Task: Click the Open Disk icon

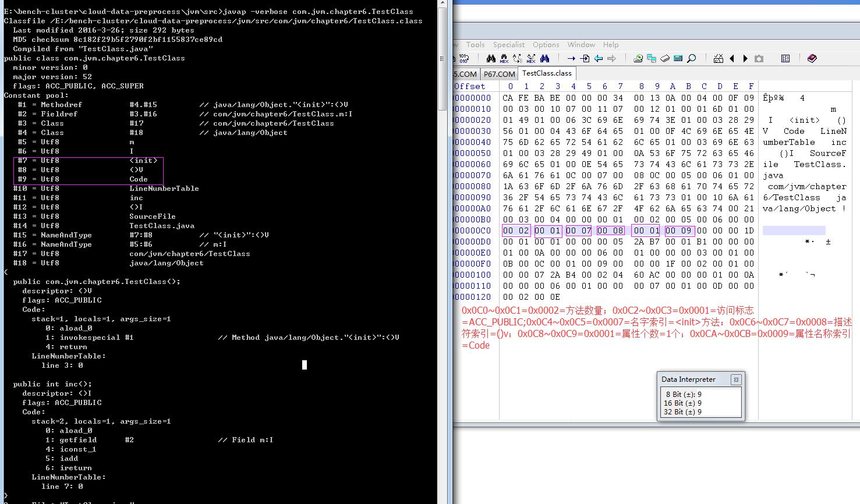Action: pos(638,58)
